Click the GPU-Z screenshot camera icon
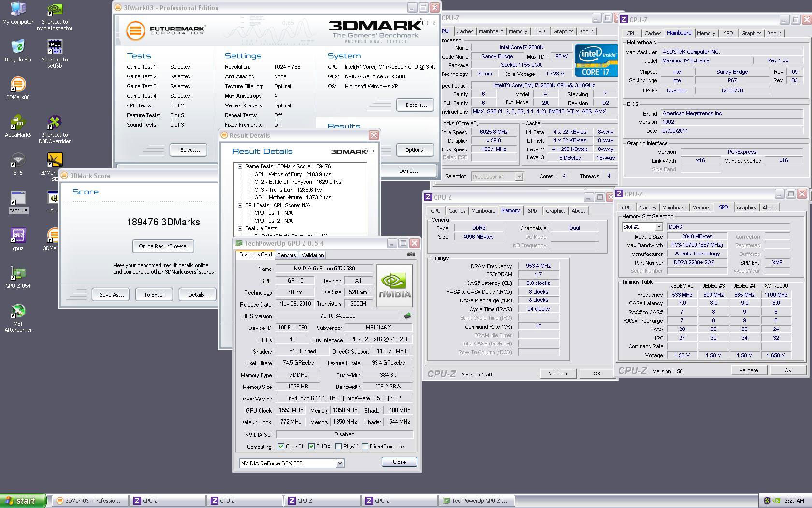The height and width of the screenshot is (508, 812). pos(411,254)
